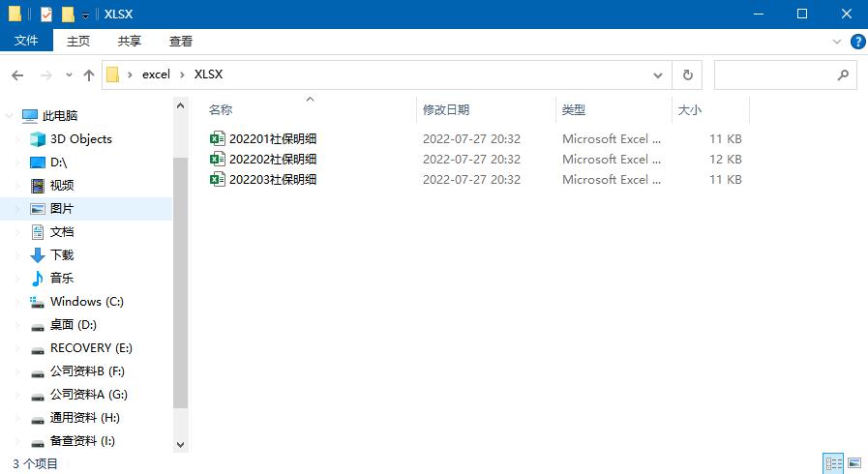868x474 pixels.
Task: Click Excel icon of 202202社保明细
Action: click(x=218, y=159)
